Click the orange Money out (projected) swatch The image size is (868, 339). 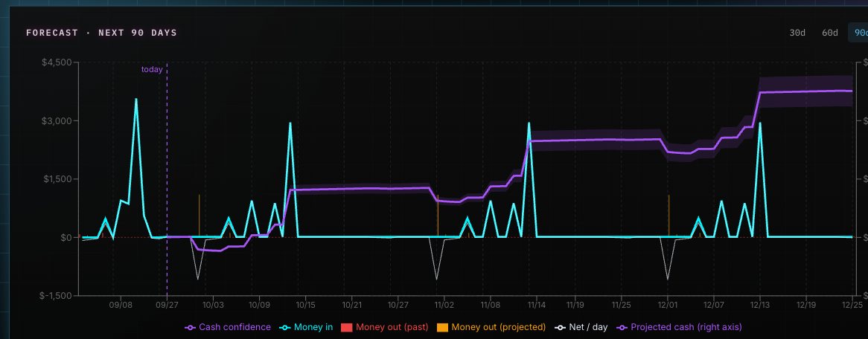click(x=441, y=327)
